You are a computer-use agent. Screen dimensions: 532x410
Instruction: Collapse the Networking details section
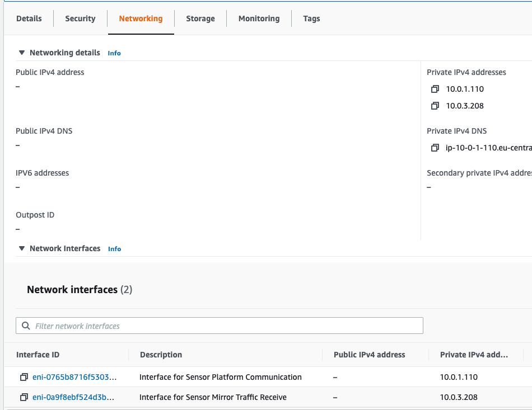(x=22, y=53)
